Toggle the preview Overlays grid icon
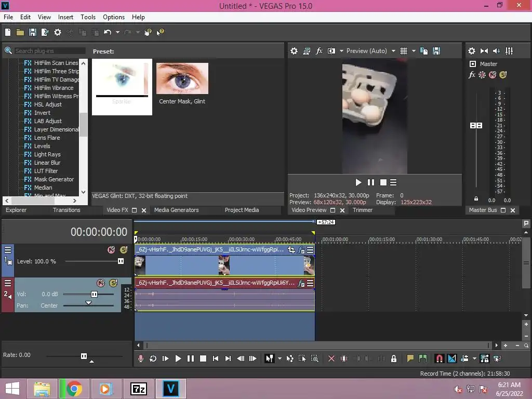 [x=403, y=51]
